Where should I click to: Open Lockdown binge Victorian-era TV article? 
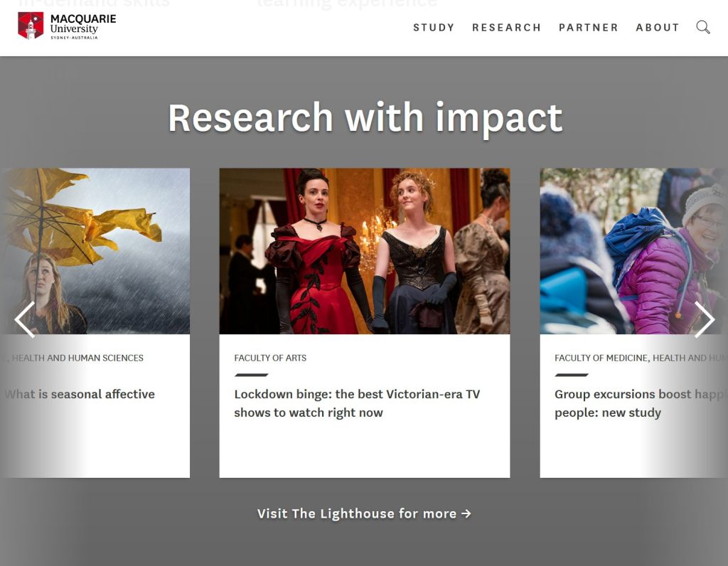(x=357, y=403)
